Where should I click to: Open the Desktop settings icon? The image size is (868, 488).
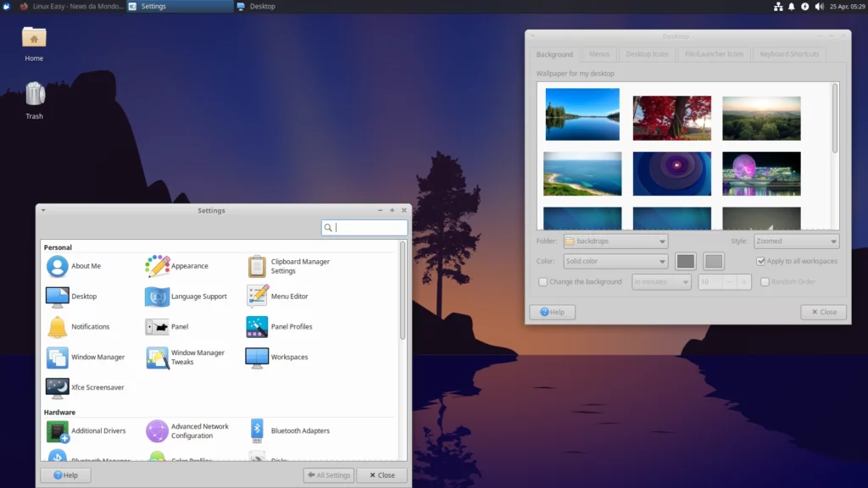(x=56, y=296)
